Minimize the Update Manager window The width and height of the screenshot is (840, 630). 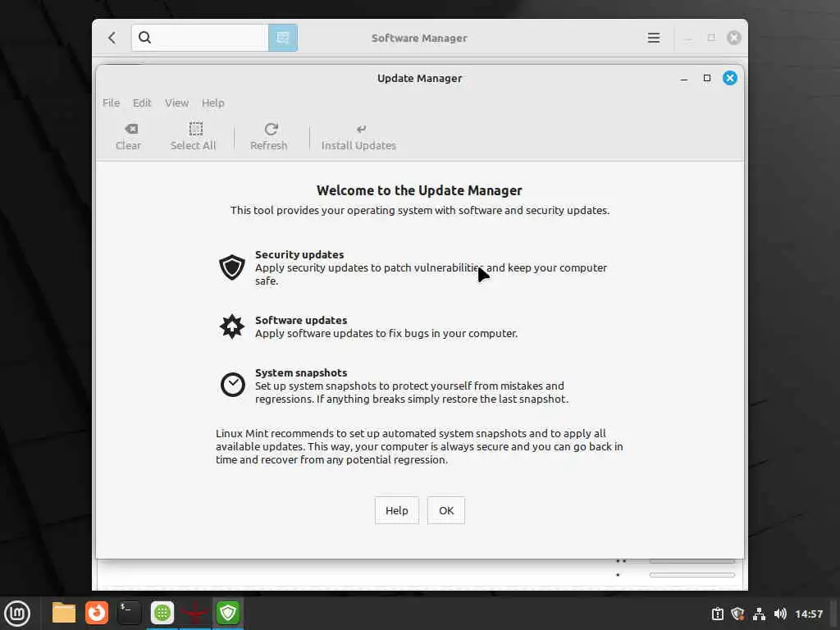(684, 78)
